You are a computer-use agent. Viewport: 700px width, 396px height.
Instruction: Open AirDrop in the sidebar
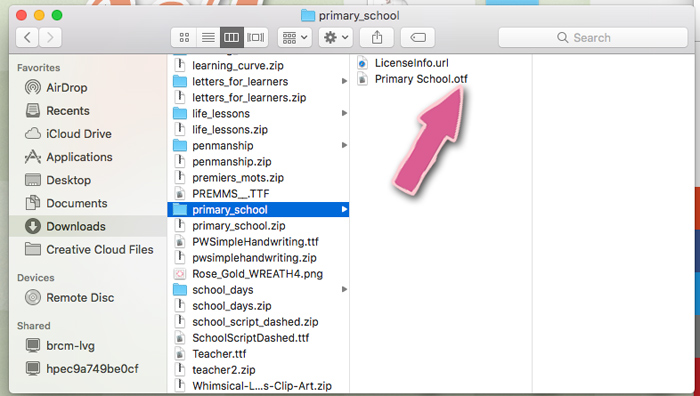point(88,88)
